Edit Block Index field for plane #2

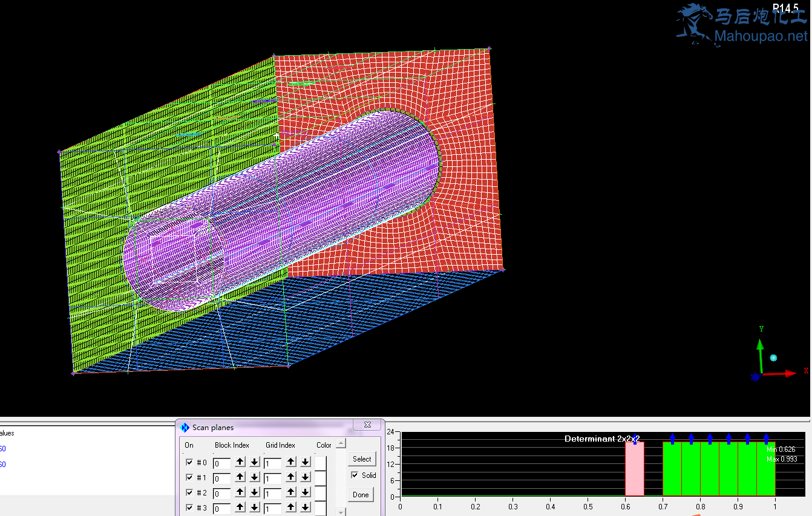tap(222, 494)
